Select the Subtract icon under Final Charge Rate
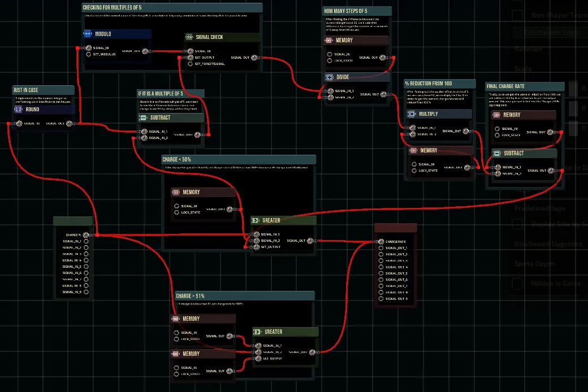Image resolution: width=588 pixels, height=392 pixels. coord(496,153)
